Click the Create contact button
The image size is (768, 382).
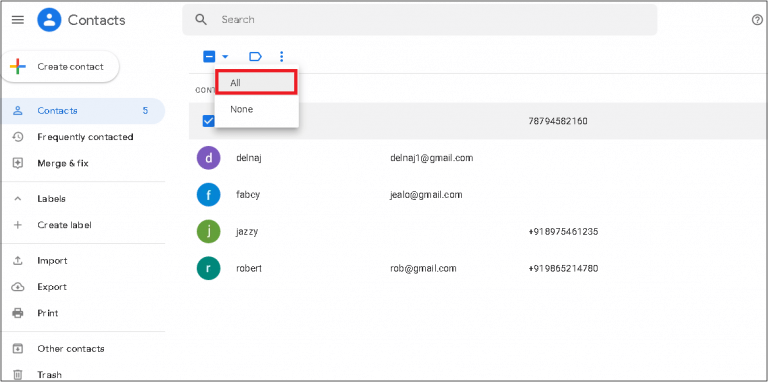point(60,67)
